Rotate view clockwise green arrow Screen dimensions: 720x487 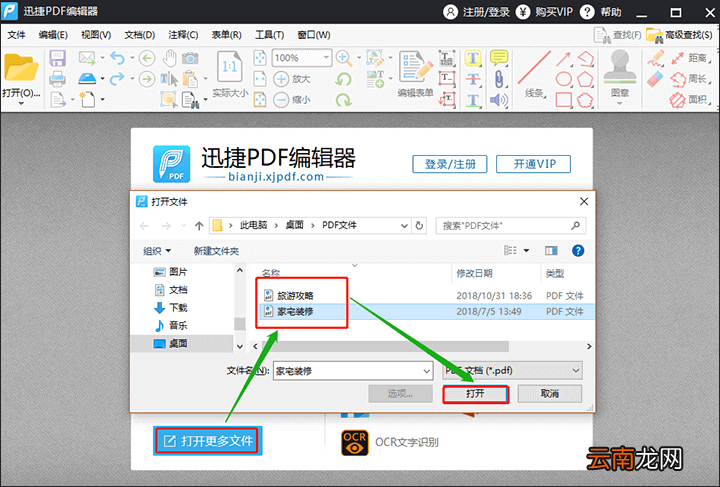343,100
